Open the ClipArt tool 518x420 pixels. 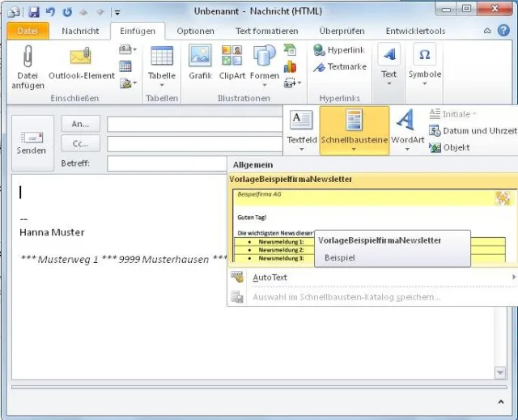coord(231,57)
